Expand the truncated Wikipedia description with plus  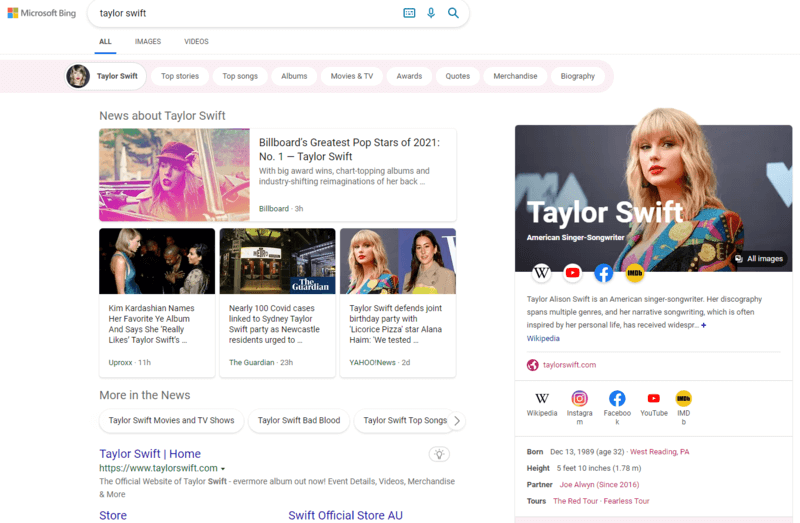(x=703, y=325)
